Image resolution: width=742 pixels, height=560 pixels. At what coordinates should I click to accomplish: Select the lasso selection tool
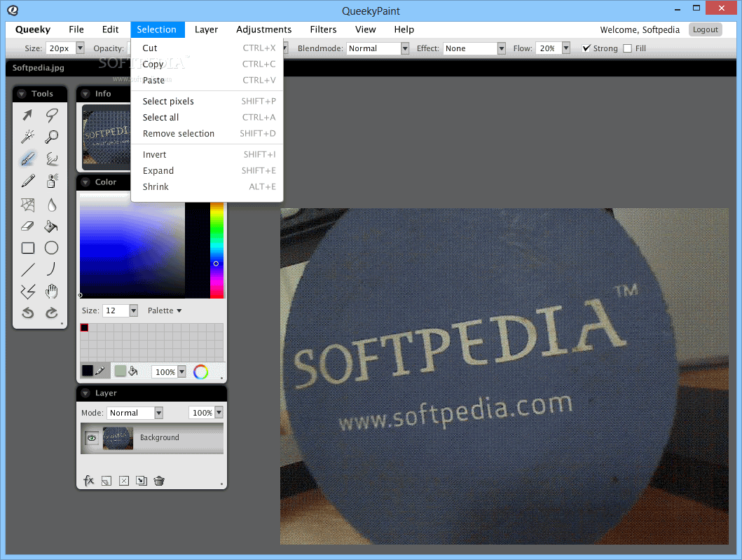[x=52, y=114]
